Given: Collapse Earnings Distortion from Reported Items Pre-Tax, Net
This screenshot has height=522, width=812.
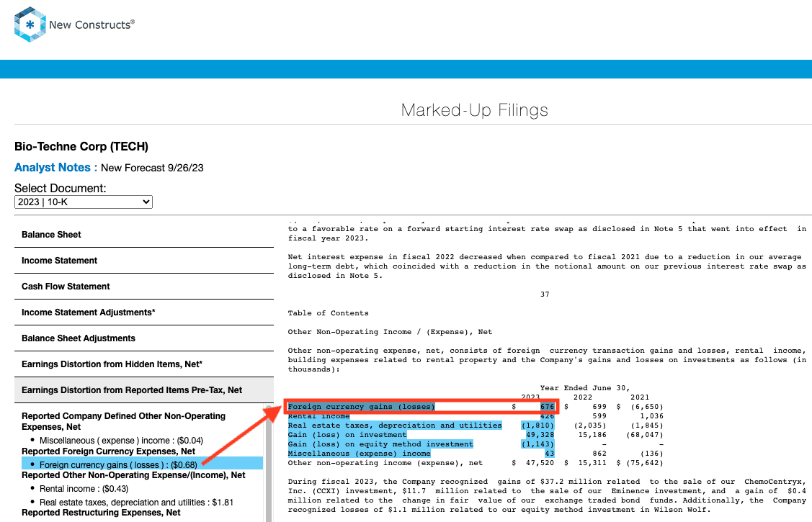Looking at the screenshot, I should pos(144,390).
